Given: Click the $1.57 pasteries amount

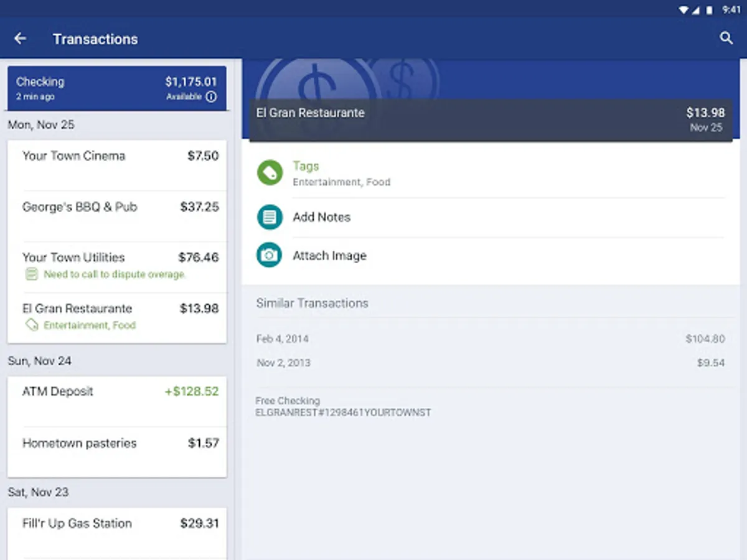Looking at the screenshot, I should [x=204, y=443].
